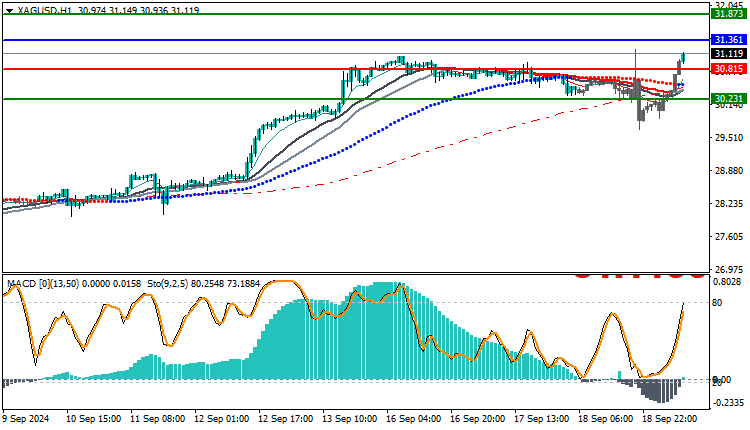750x430 pixels.
Task: Click the 17 Sep 13:00 time label
Action: coord(542,419)
